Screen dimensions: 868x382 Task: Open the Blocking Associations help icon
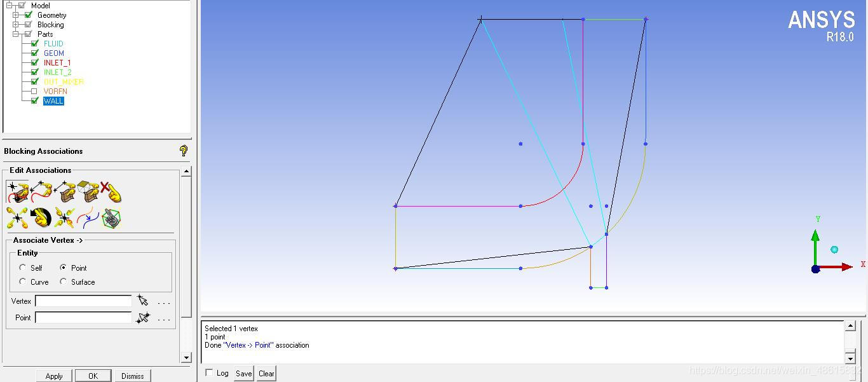point(183,151)
